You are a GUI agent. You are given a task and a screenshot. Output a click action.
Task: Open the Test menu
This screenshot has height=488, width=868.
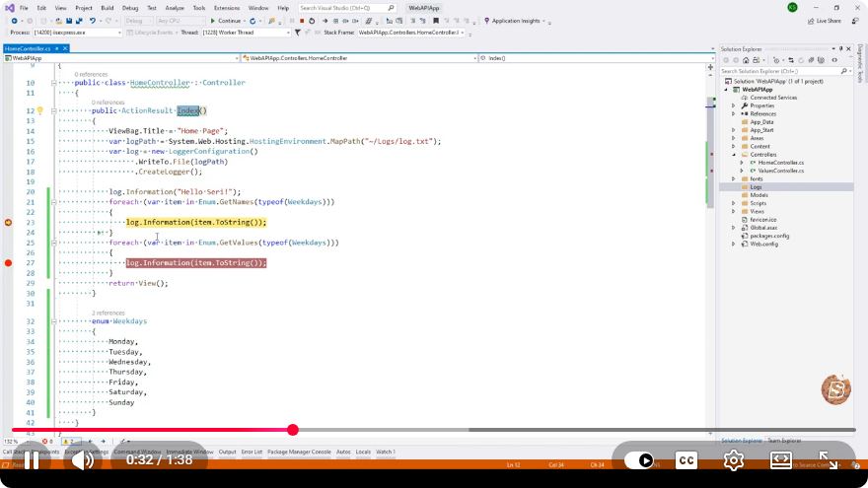(x=152, y=8)
